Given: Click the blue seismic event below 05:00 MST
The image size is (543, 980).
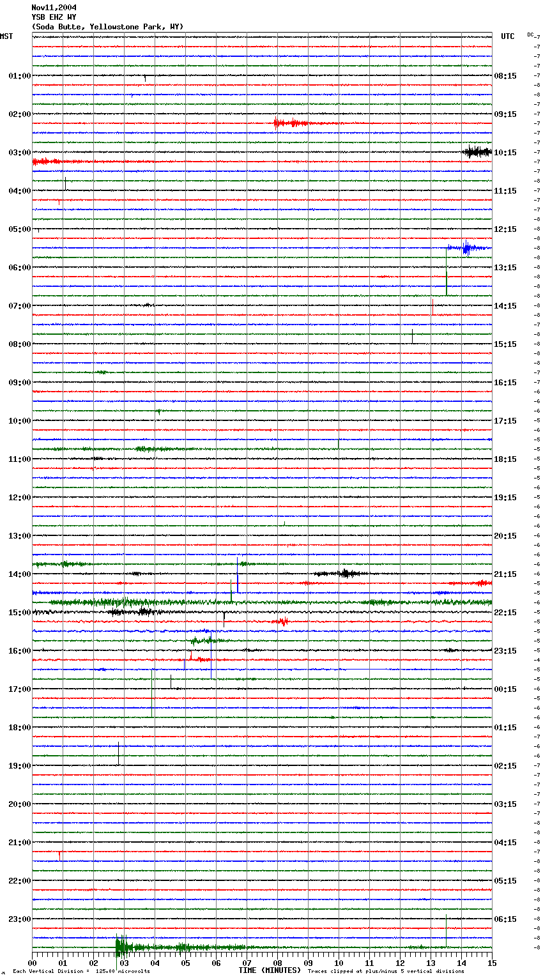Looking at the screenshot, I should point(468,248).
